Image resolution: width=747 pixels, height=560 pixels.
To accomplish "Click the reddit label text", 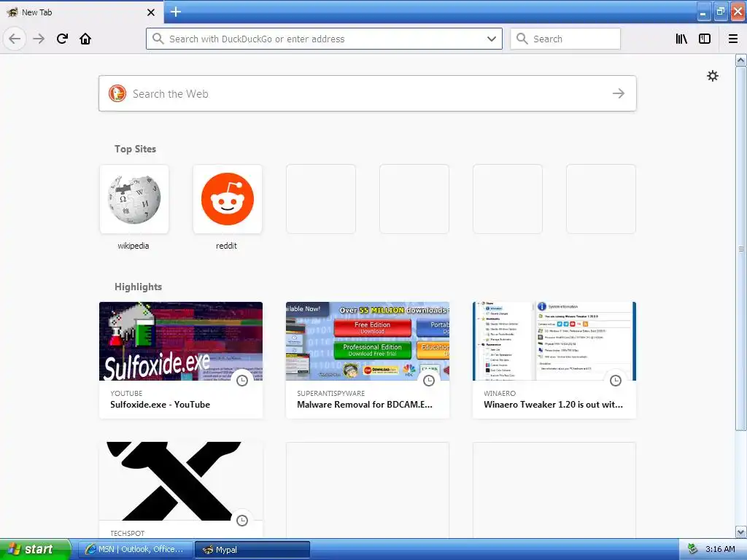I will click(x=226, y=246).
